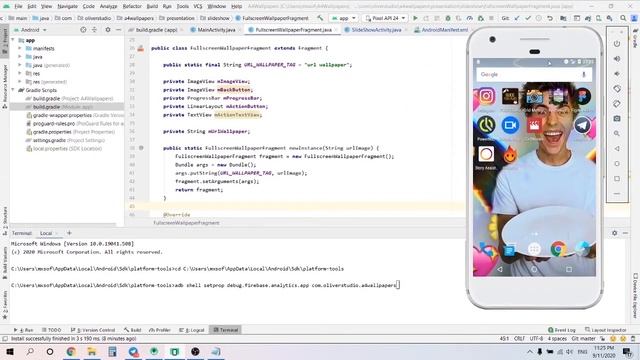The width and height of the screenshot is (640, 360).
Task: Click the build hammer icon
Action: [x=320, y=18]
